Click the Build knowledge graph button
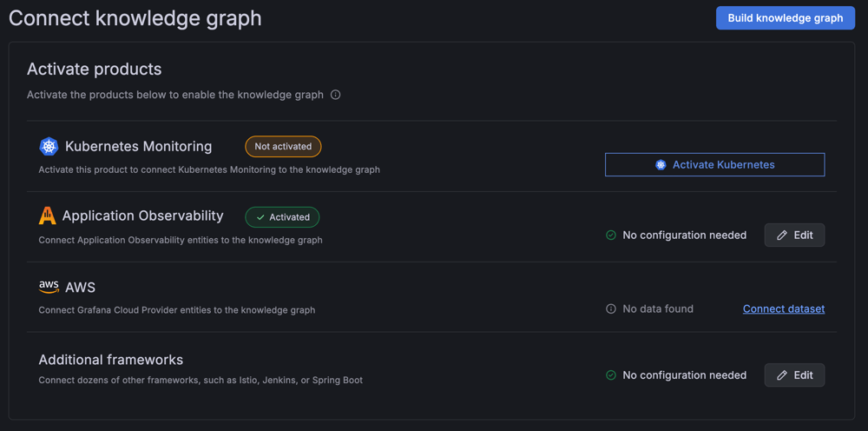Viewport: 868px width, 431px height. [x=785, y=18]
